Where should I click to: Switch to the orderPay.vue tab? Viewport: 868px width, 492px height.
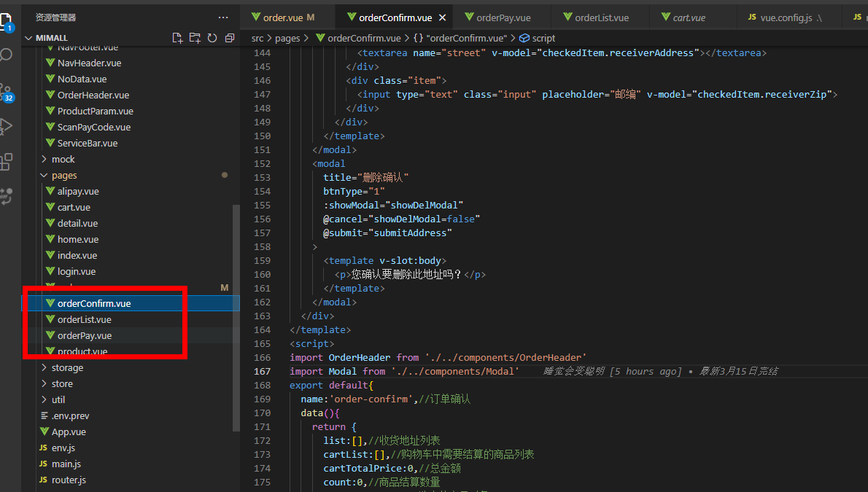pos(503,17)
